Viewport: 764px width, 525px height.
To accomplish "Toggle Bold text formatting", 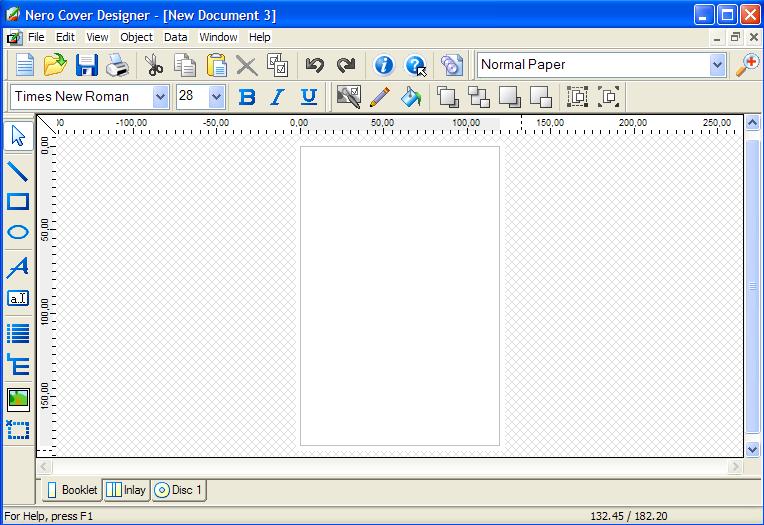I will pyautogui.click(x=248, y=97).
